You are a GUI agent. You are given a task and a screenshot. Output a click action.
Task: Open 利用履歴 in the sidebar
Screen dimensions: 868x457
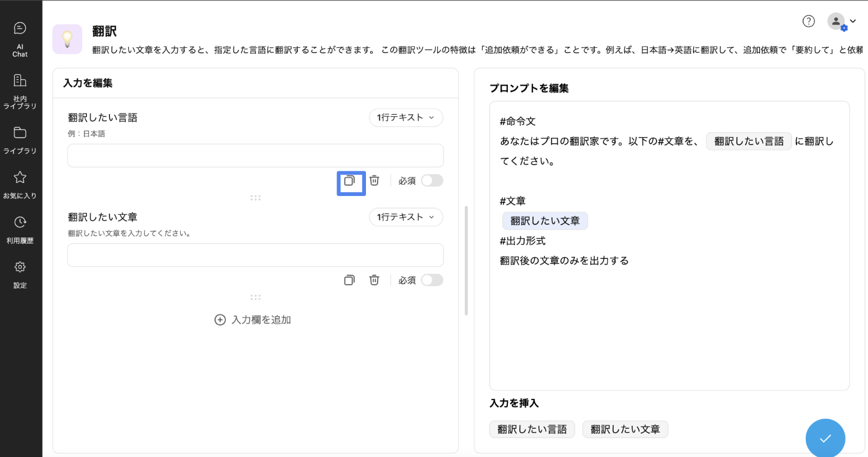20,230
